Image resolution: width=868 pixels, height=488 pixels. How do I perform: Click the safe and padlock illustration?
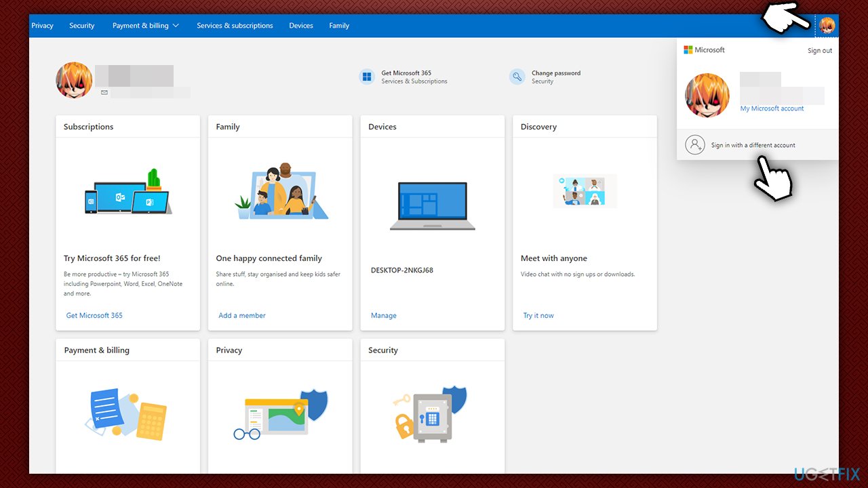tap(431, 413)
